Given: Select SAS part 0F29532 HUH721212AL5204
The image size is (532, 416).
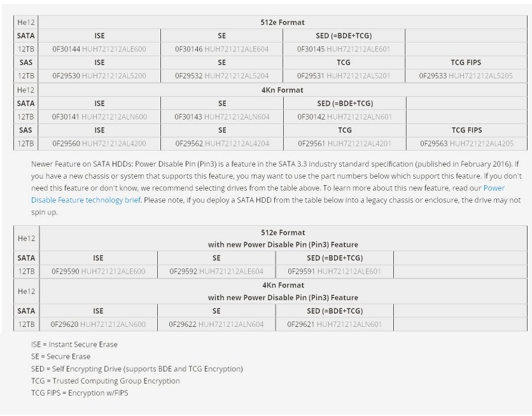Looking at the screenshot, I should click(221, 76).
